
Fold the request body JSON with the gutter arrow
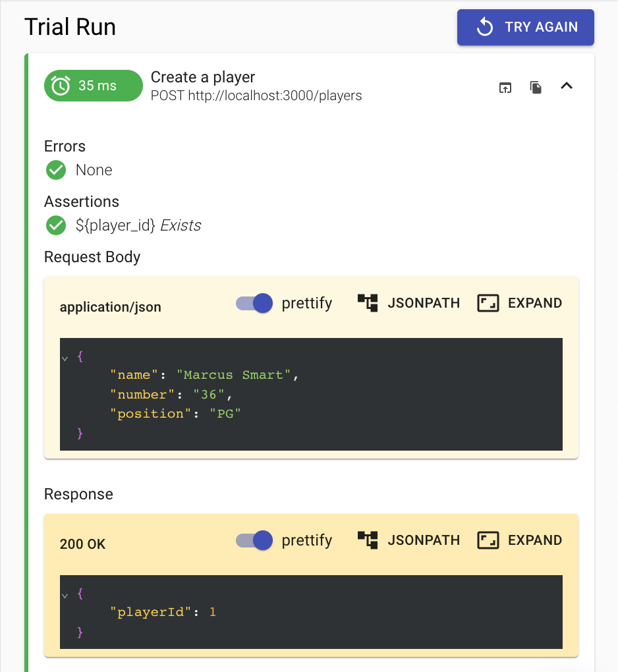65,358
